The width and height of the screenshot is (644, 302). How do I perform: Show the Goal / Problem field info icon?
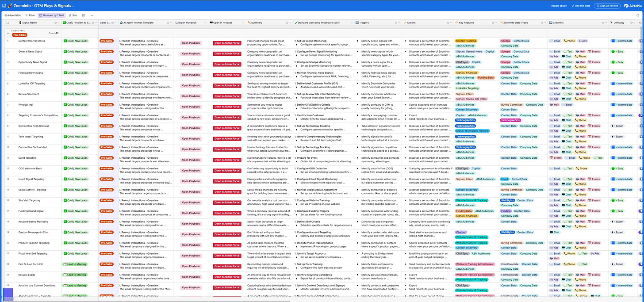[92, 23]
